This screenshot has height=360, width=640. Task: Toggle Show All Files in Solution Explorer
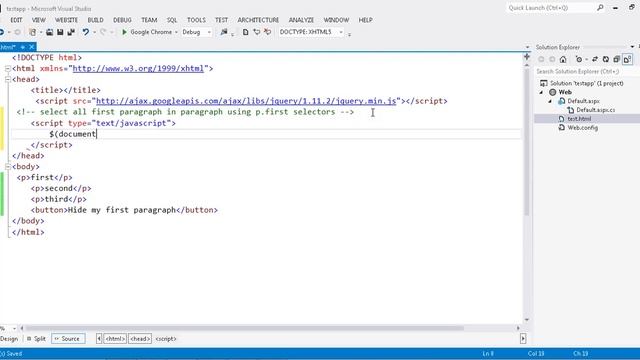click(x=627, y=60)
